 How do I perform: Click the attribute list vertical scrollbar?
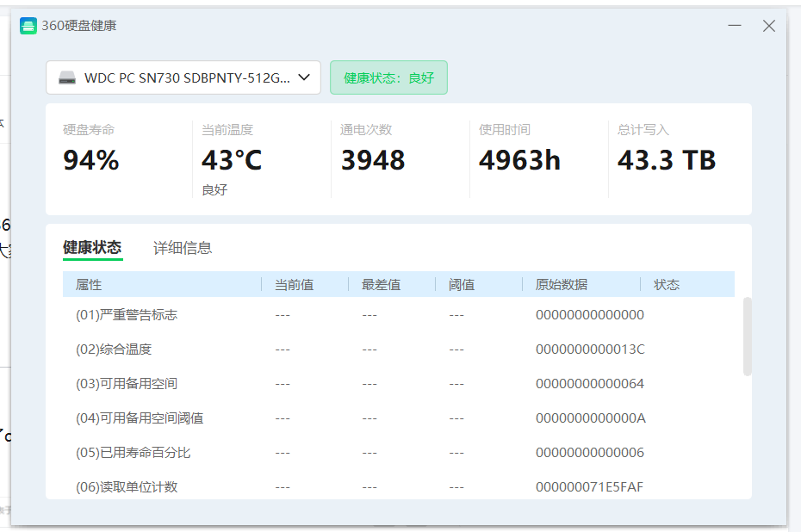tap(747, 337)
